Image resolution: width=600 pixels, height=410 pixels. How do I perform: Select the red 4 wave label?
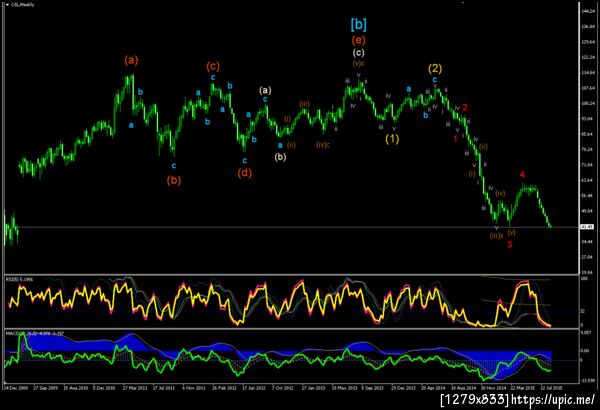(522, 175)
